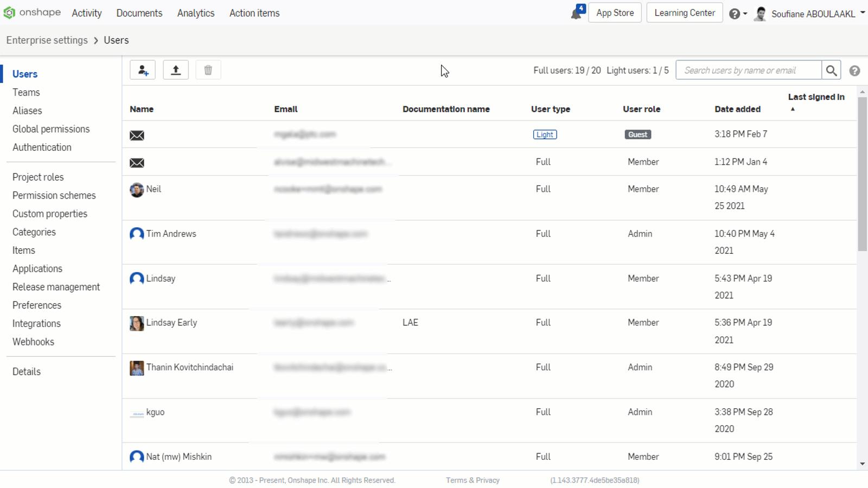Viewport: 868px width, 488px height.
Task: Open the notifications bell icon
Action: (x=577, y=13)
